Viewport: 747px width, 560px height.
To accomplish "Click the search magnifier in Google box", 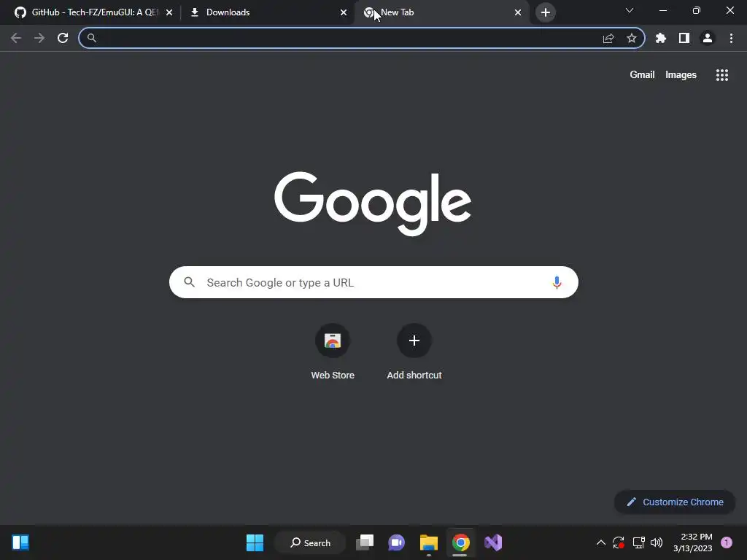I will (x=189, y=282).
